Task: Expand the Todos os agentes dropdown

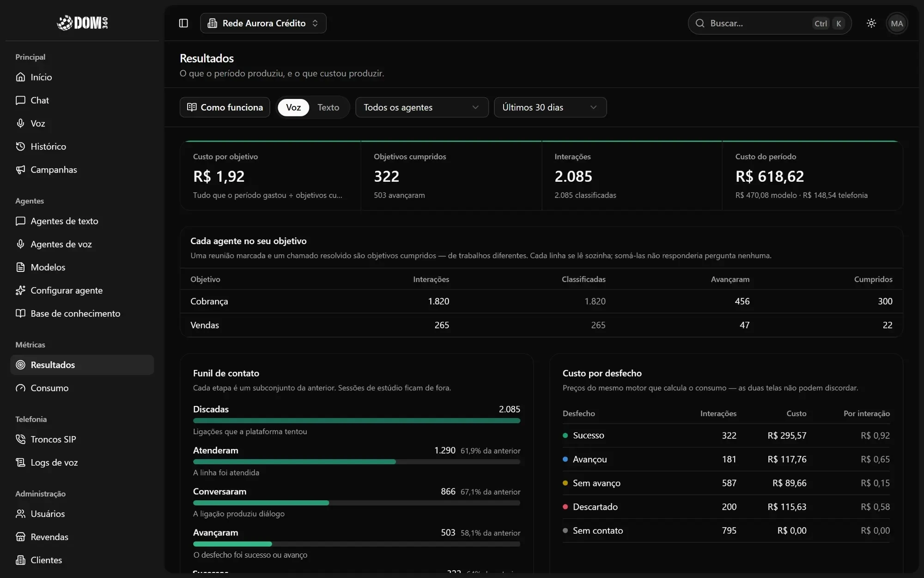Action: pos(422,107)
